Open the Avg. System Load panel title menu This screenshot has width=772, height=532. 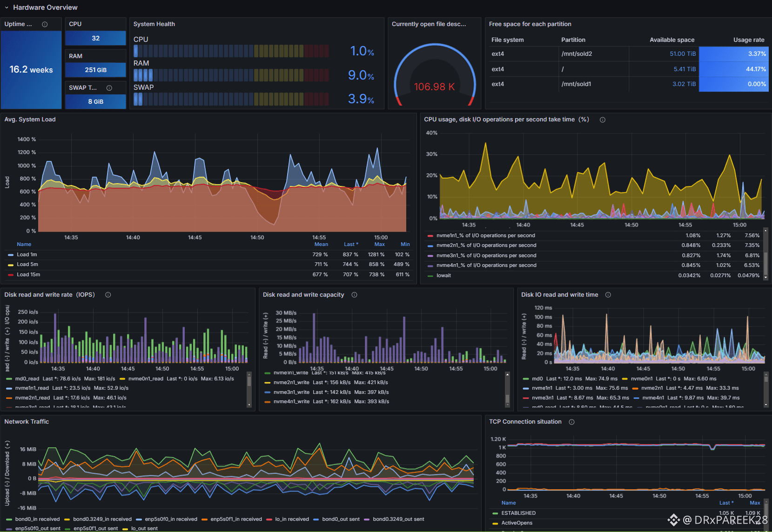coord(30,120)
